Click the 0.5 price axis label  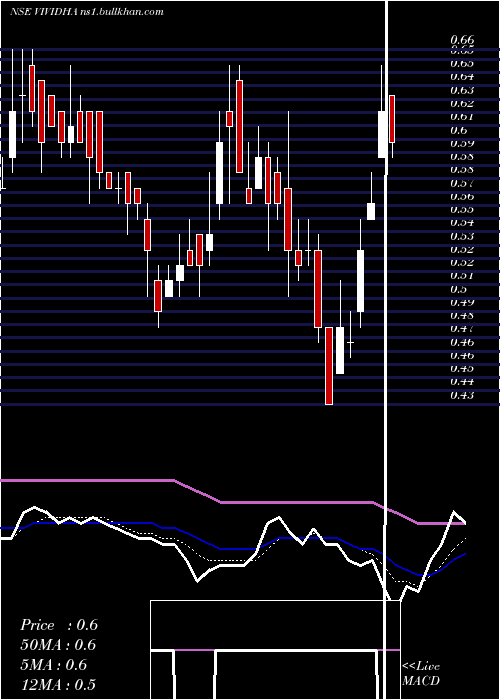(x=458, y=289)
